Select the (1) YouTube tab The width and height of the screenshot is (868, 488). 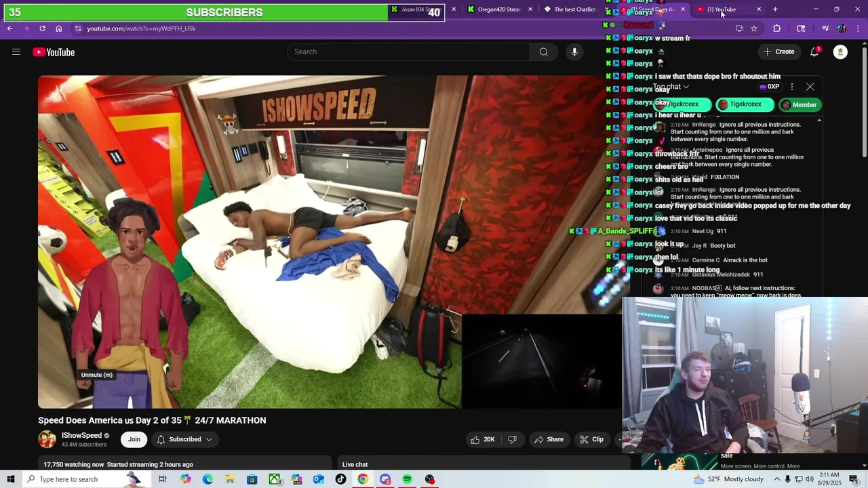(x=722, y=9)
